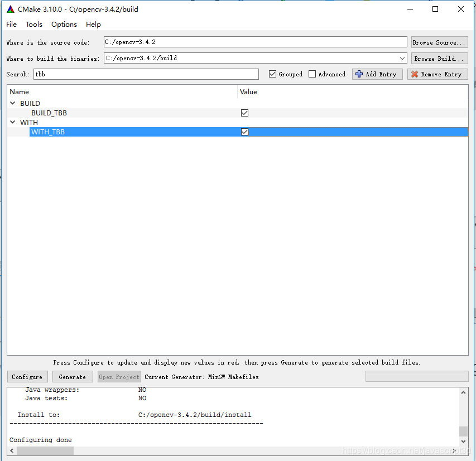Open the Tools menu

[34, 25]
